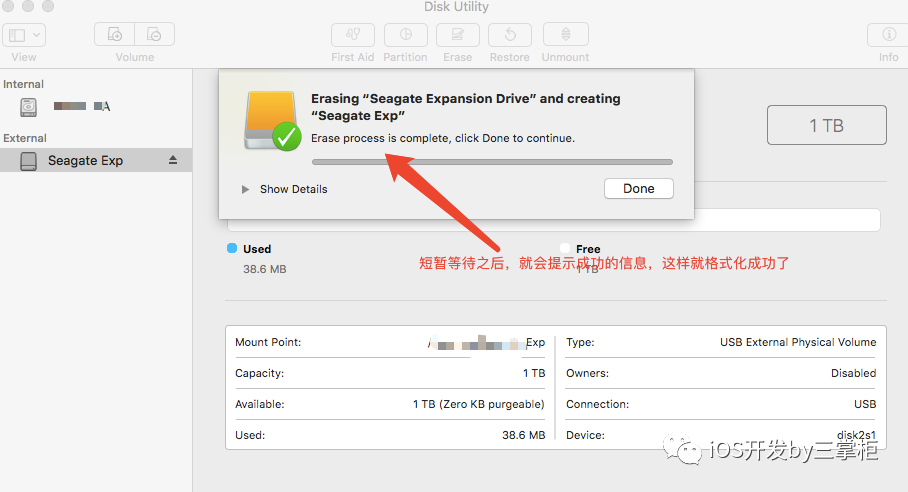908x492 pixels.
Task: Click the Connection USB value
Action: pyautogui.click(x=865, y=404)
